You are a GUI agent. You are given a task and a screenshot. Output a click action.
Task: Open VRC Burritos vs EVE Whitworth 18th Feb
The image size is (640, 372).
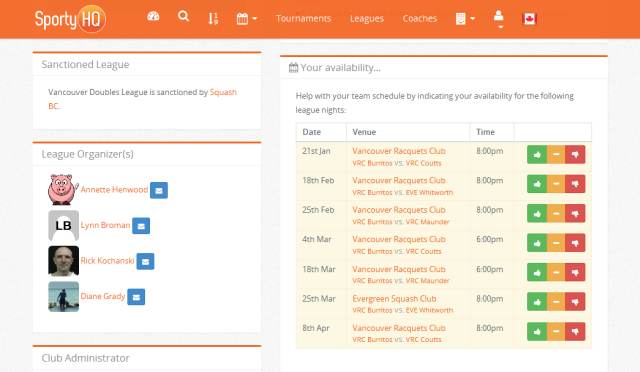coord(402,192)
